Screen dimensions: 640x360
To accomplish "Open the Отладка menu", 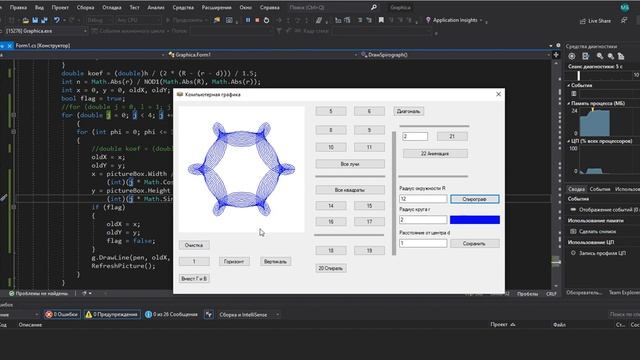I will pos(112,7).
